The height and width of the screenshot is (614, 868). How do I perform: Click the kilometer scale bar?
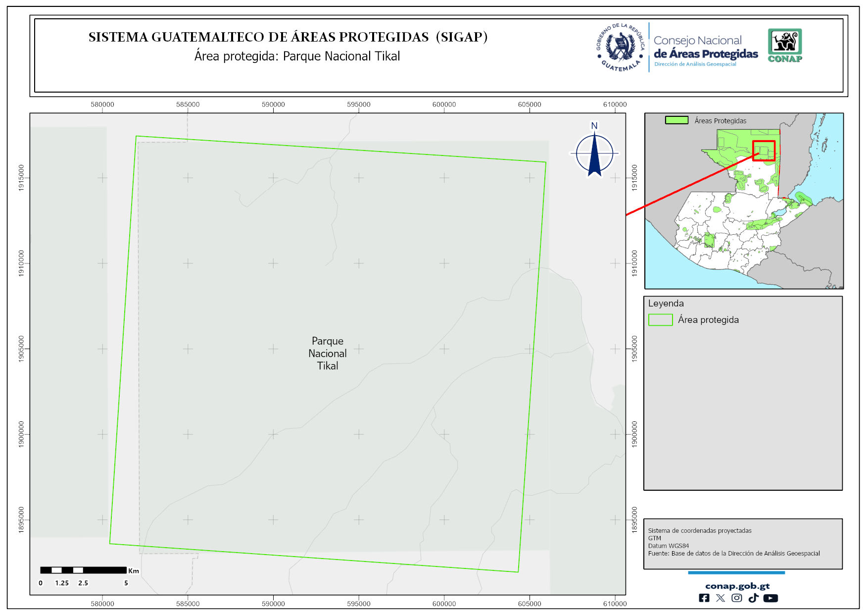[83, 570]
